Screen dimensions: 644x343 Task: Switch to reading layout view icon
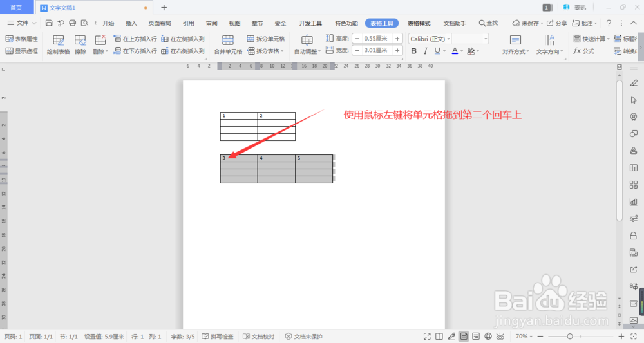click(x=439, y=337)
